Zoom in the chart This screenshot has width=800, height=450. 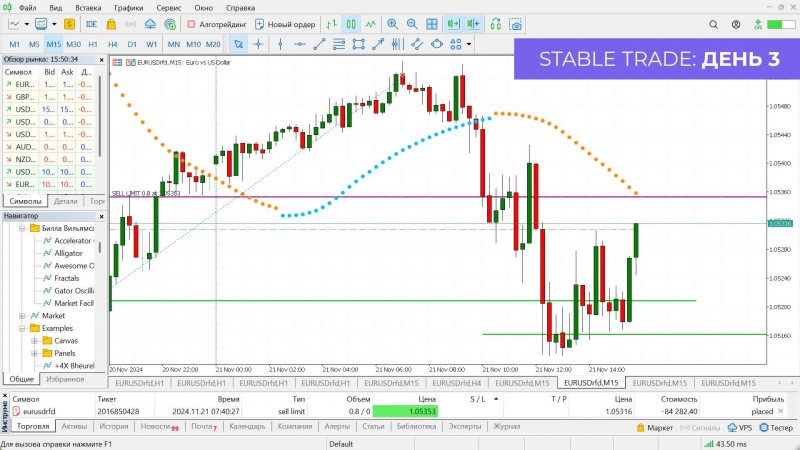coord(392,24)
